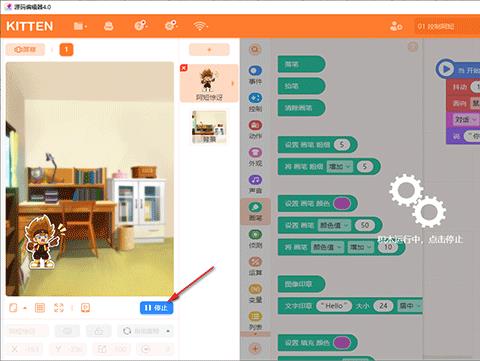Open the 控制 control block category
The height and width of the screenshot is (361, 480).
[255, 102]
